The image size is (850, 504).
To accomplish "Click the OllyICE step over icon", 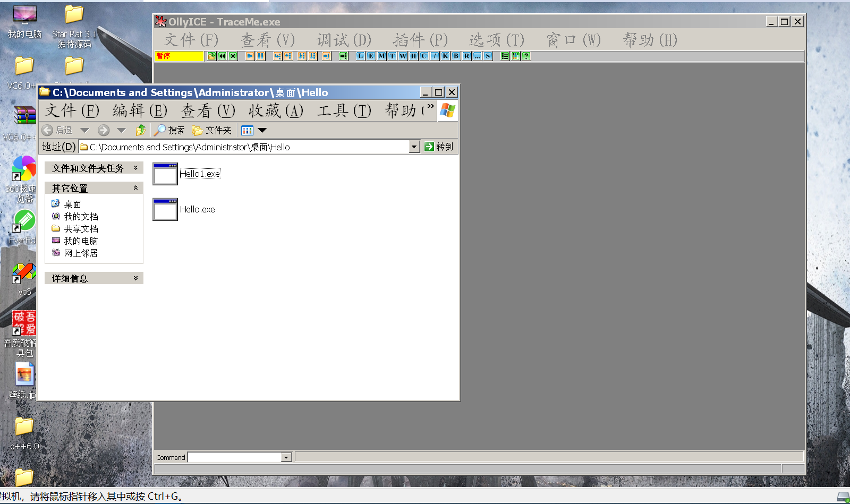I will [288, 56].
